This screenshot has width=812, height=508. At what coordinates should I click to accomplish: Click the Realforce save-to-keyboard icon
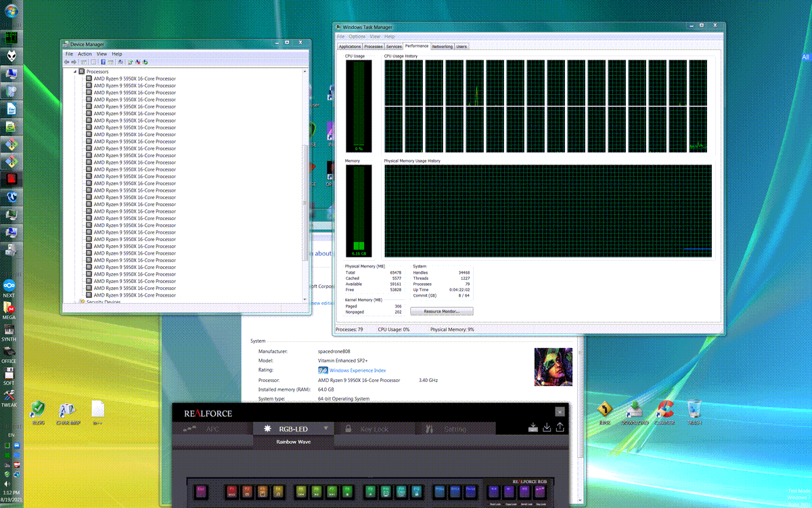click(x=533, y=427)
